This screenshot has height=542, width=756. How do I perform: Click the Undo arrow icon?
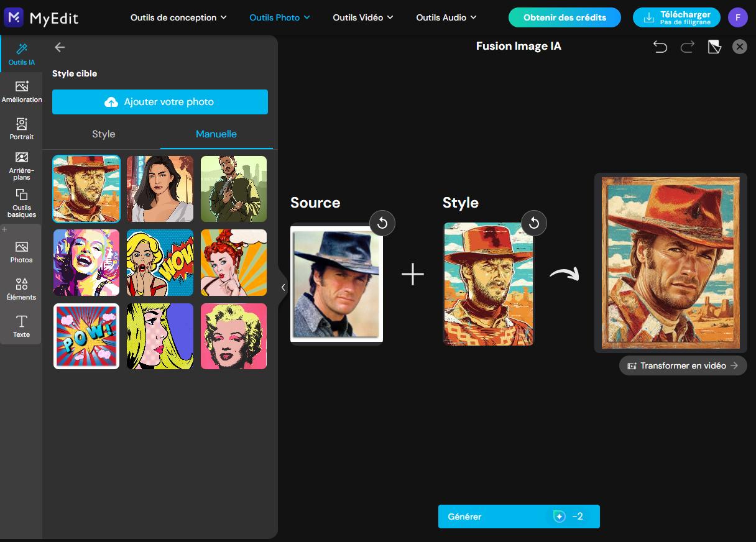point(660,47)
